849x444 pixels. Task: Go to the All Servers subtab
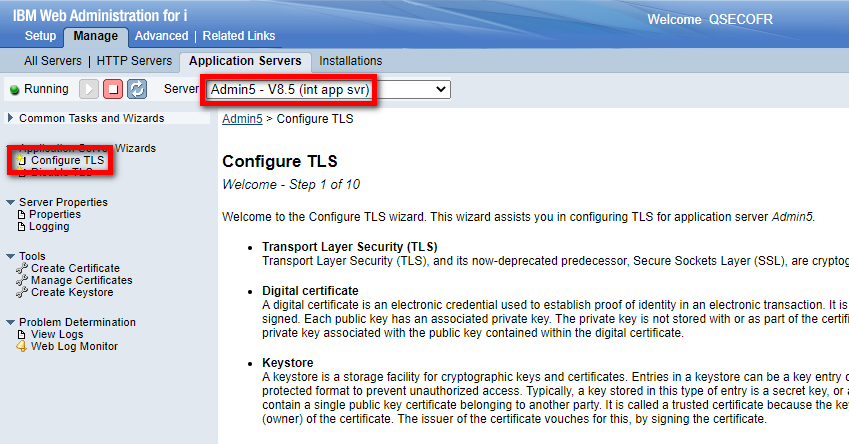coord(53,61)
